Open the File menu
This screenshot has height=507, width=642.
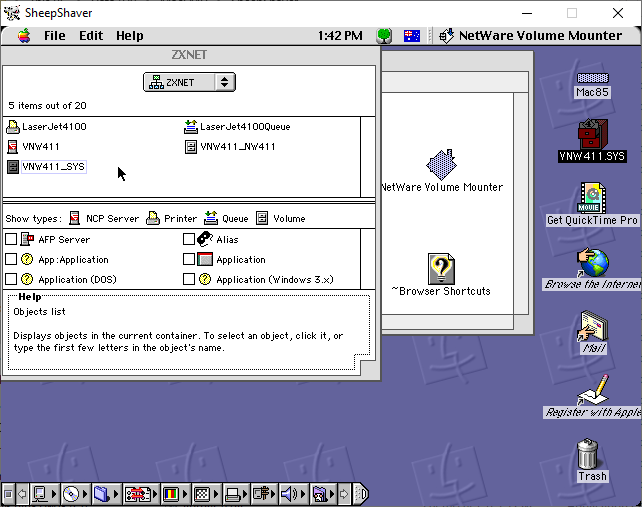54,36
